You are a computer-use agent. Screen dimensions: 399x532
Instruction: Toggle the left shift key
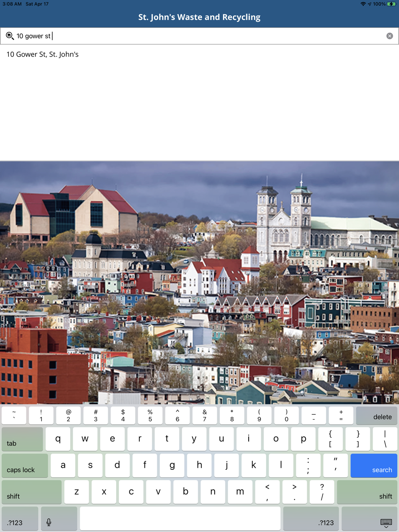click(x=32, y=492)
